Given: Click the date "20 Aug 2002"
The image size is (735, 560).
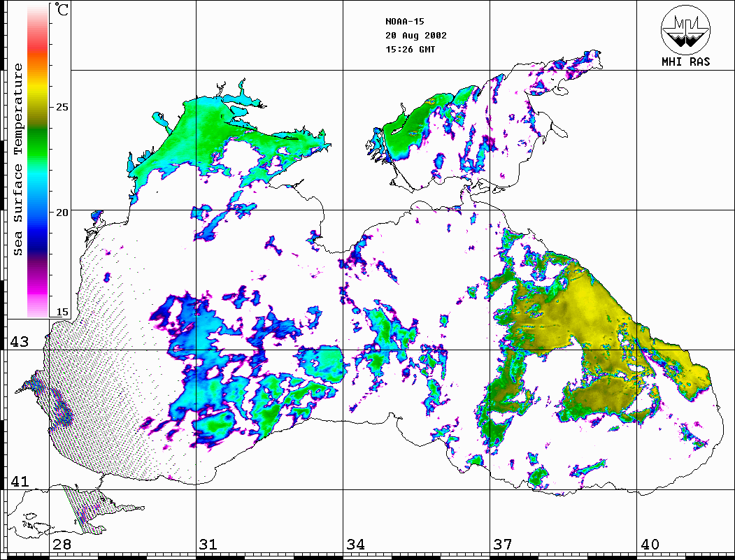Looking at the screenshot, I should coord(416,36).
